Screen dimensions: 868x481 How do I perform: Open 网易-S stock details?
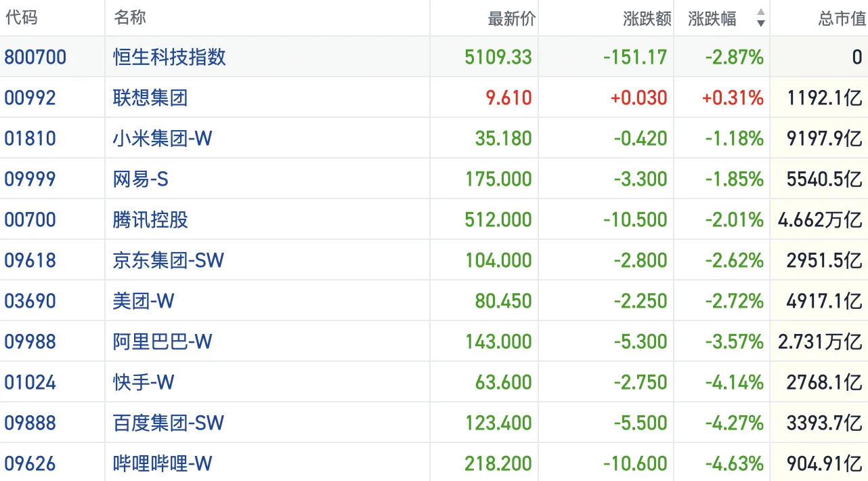pyautogui.click(x=141, y=179)
